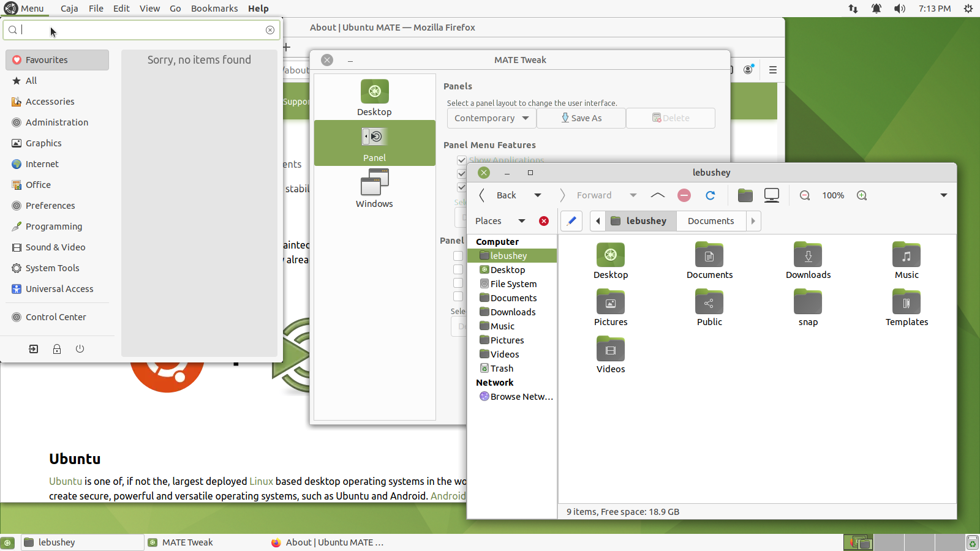Toggle the location edit pencil icon
Viewport: 980px width, 551px height.
click(x=571, y=221)
